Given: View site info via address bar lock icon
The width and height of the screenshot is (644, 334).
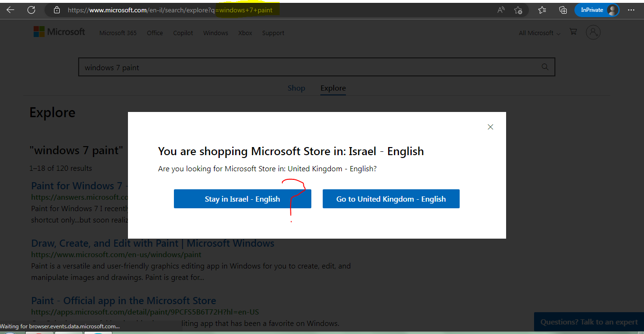Looking at the screenshot, I should (x=57, y=10).
